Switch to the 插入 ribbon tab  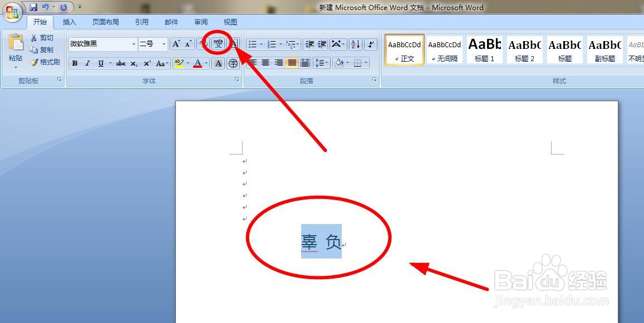tap(69, 22)
